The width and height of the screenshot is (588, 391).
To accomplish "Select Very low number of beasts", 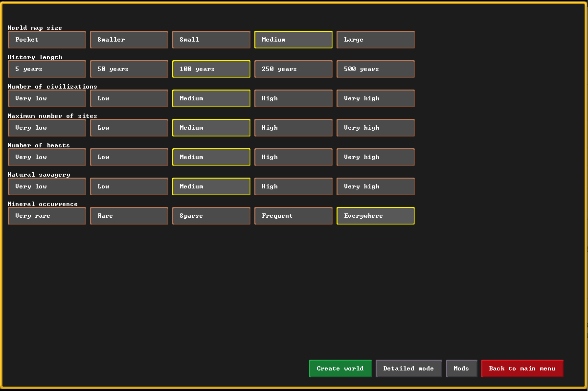I will tap(47, 157).
